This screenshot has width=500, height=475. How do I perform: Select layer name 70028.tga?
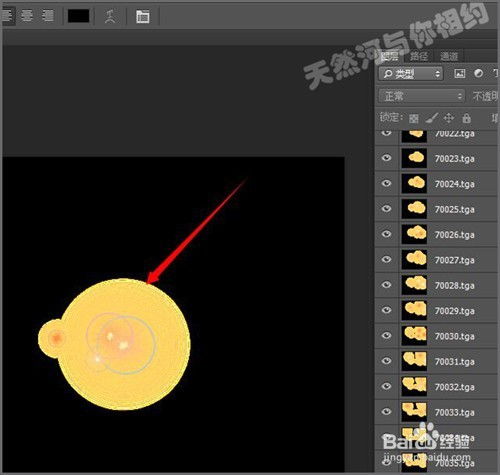[455, 286]
